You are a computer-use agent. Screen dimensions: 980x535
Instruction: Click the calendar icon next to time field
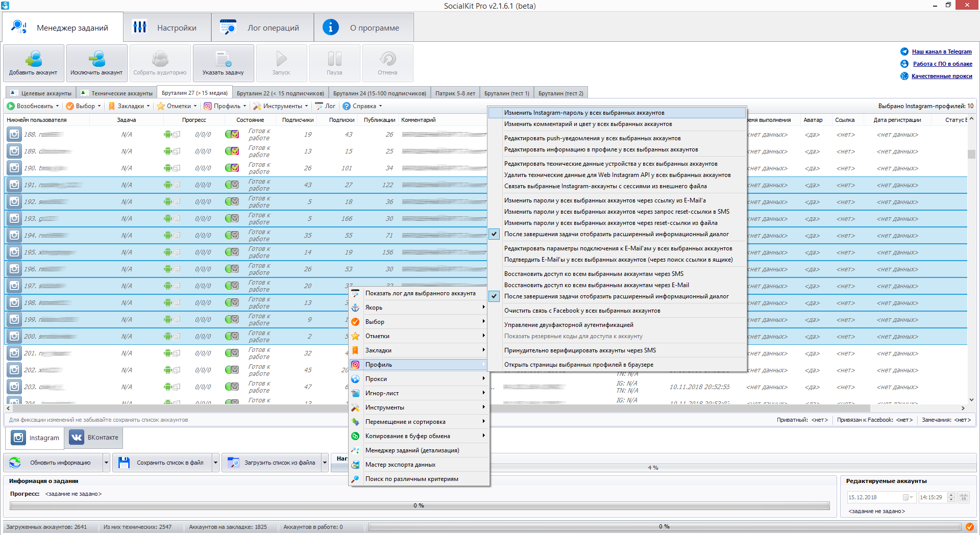[x=964, y=497]
